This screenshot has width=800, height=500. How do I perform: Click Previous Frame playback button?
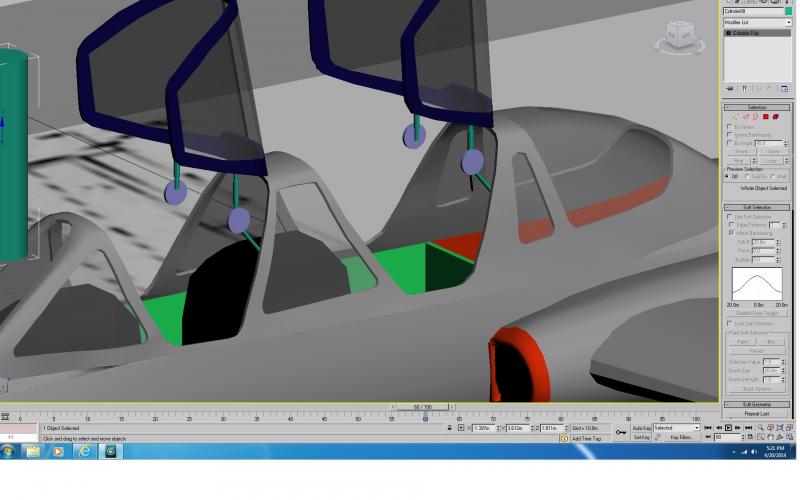click(x=719, y=428)
